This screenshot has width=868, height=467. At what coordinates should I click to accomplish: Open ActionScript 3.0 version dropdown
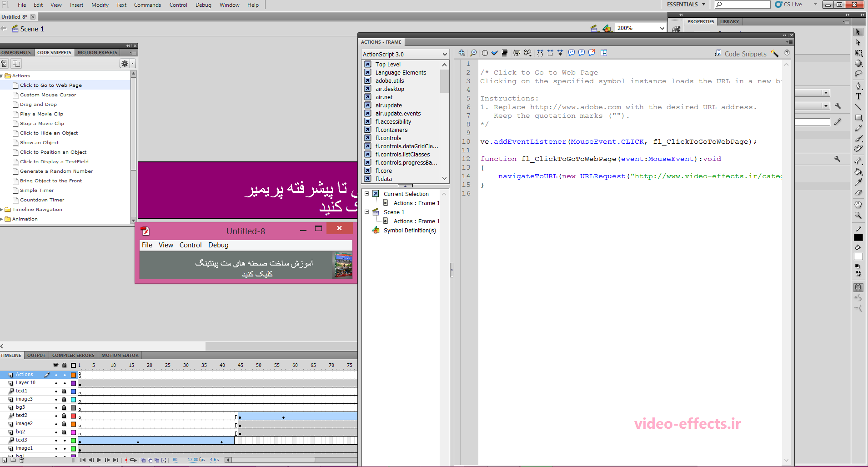point(405,54)
